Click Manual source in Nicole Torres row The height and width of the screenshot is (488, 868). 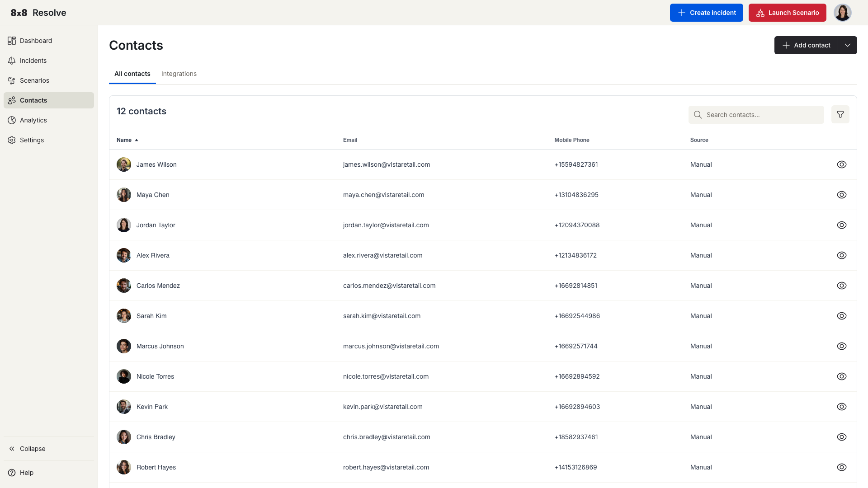coord(701,376)
